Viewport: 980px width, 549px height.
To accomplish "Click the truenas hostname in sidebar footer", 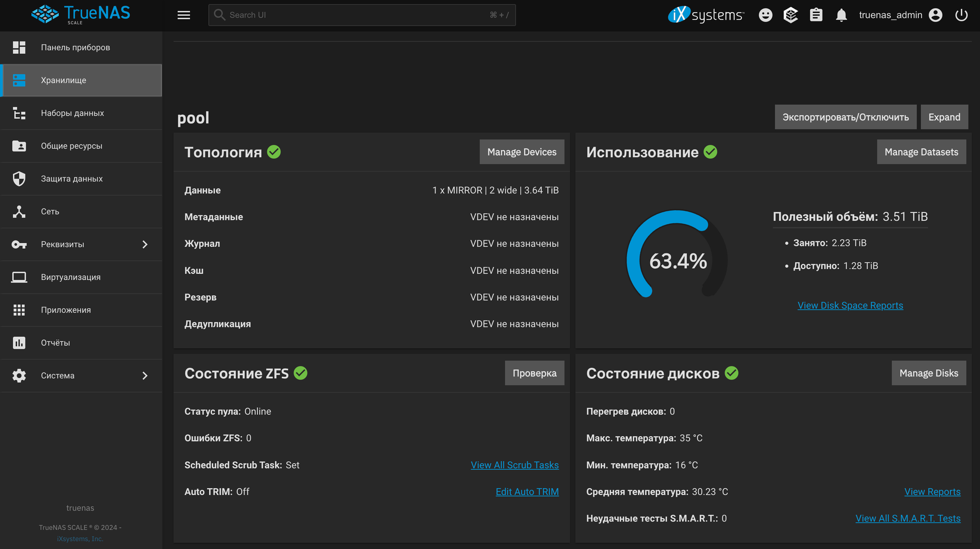I will coord(80,508).
